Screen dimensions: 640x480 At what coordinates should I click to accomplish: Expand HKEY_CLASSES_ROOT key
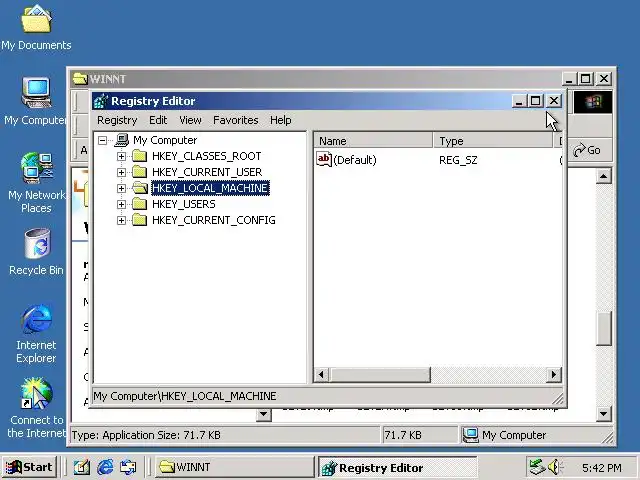(x=121, y=156)
